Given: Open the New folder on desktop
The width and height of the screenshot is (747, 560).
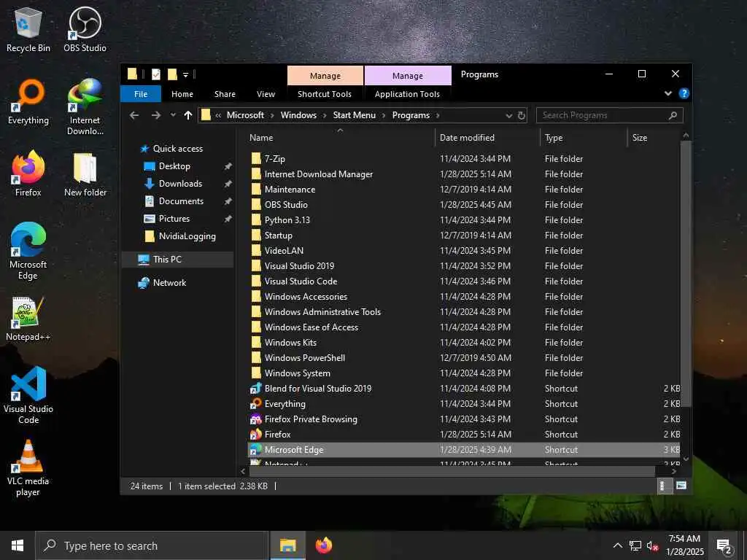Looking at the screenshot, I should [x=85, y=174].
